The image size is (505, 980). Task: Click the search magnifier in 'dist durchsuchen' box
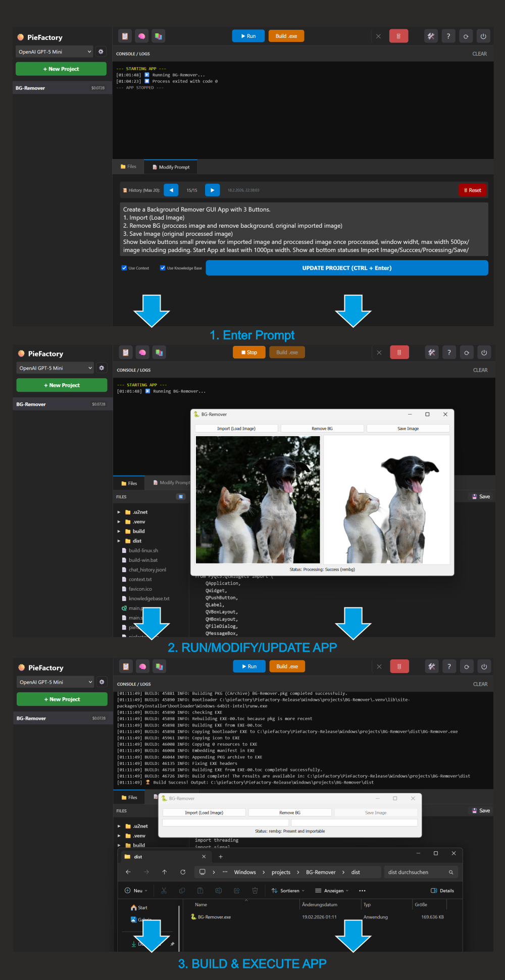[x=451, y=872]
